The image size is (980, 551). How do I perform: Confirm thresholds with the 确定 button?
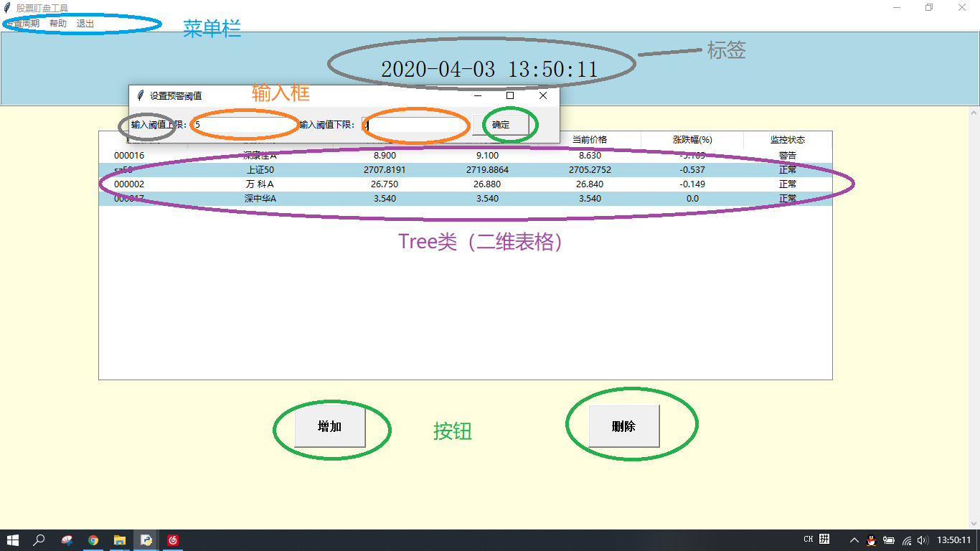click(501, 125)
